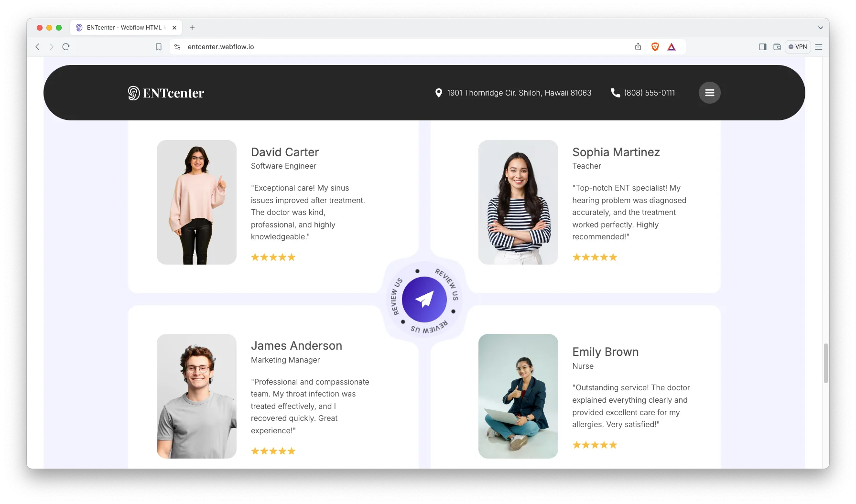Click the Brave Rewards triangle icon
The image size is (856, 504).
coord(672,47)
